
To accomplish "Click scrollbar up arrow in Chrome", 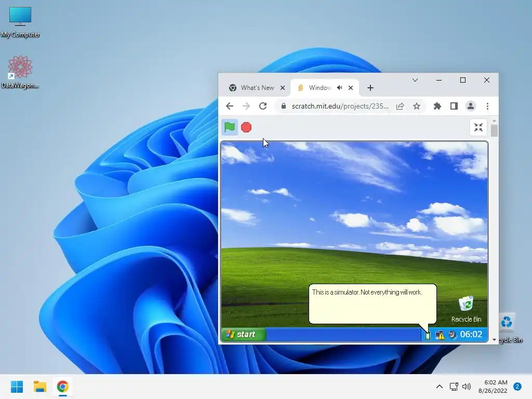I will (494, 121).
